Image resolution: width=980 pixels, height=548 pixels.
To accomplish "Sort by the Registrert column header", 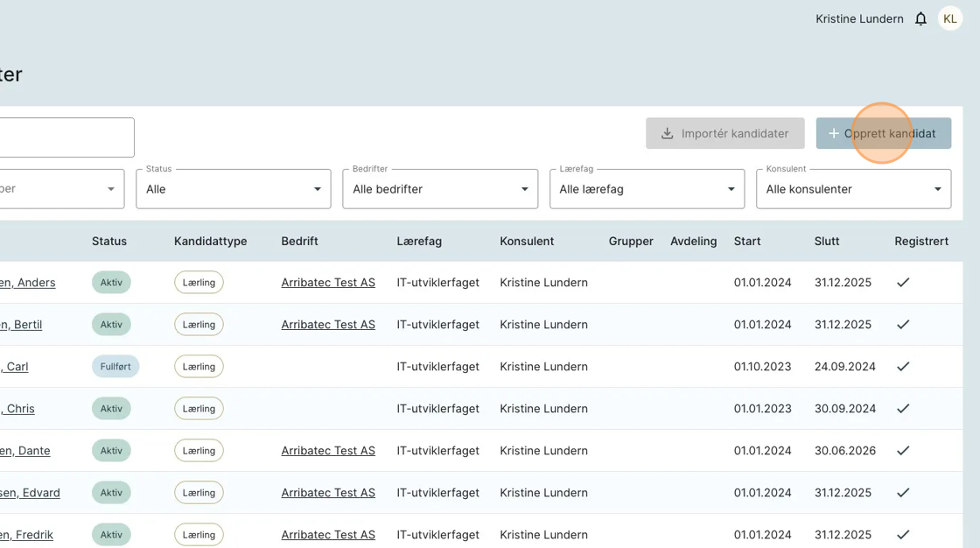I will (921, 242).
